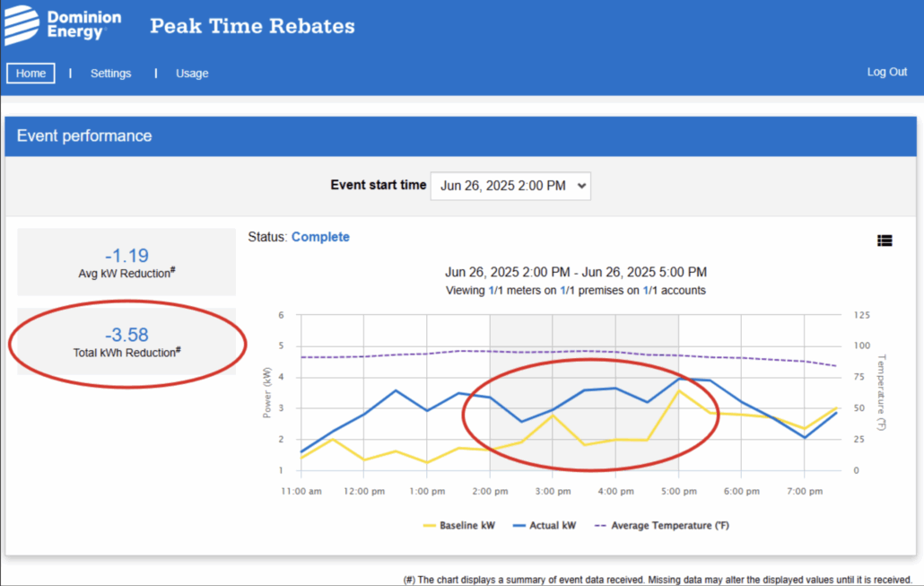
Task: Open the Home tab
Action: point(31,73)
